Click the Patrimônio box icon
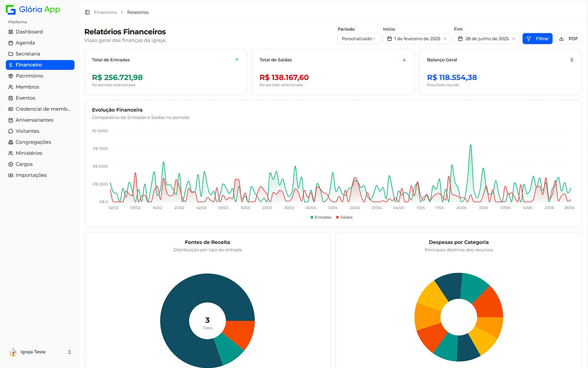Screen dimensions: 588x368 (11, 76)
